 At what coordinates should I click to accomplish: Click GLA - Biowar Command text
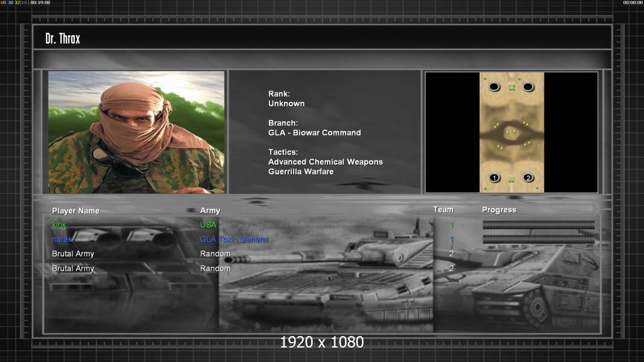coord(315,133)
